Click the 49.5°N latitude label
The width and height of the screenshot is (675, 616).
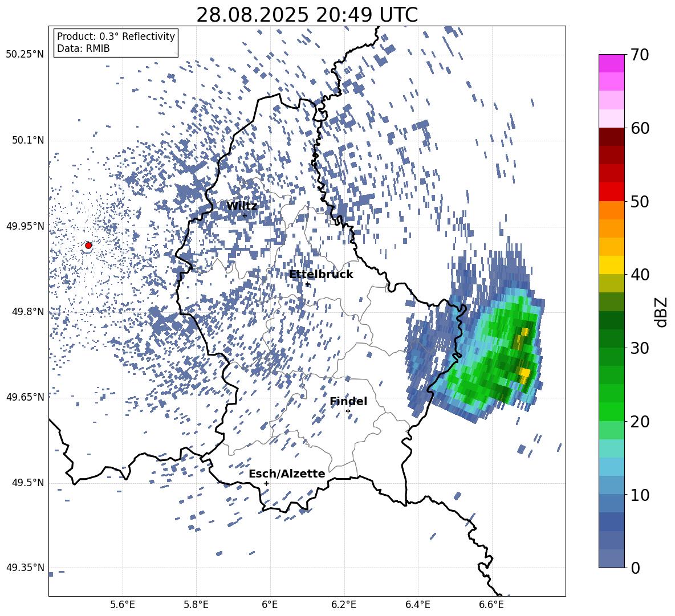point(28,483)
